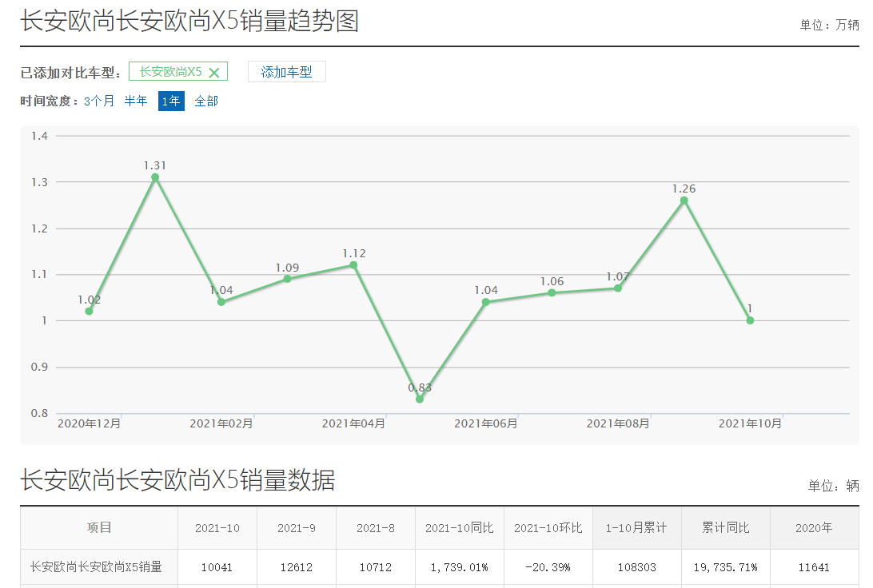Screen dimensions: 873x588
Task: Click the 0.8 y-axis label
Action: (x=39, y=413)
